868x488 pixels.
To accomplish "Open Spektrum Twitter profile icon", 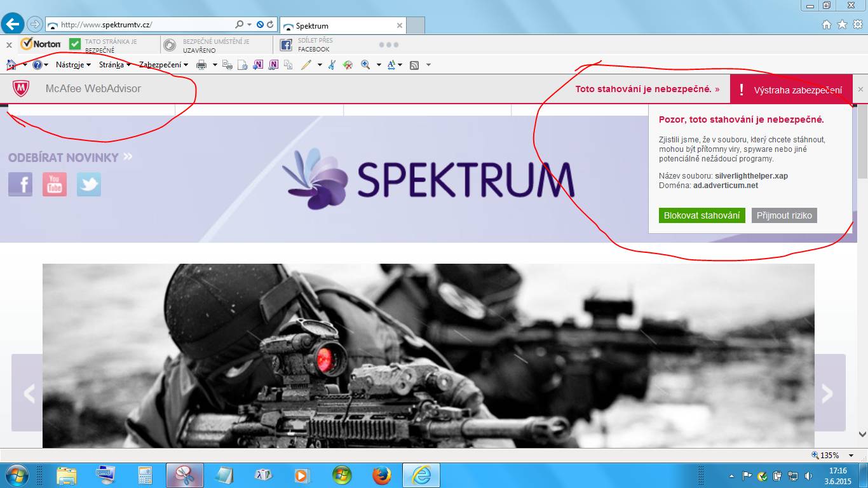I will coord(89,184).
